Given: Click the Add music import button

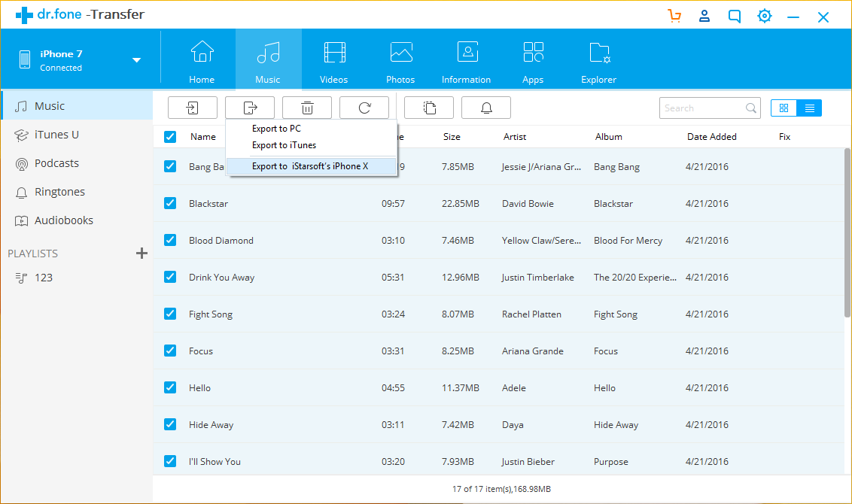Looking at the screenshot, I should [193, 108].
